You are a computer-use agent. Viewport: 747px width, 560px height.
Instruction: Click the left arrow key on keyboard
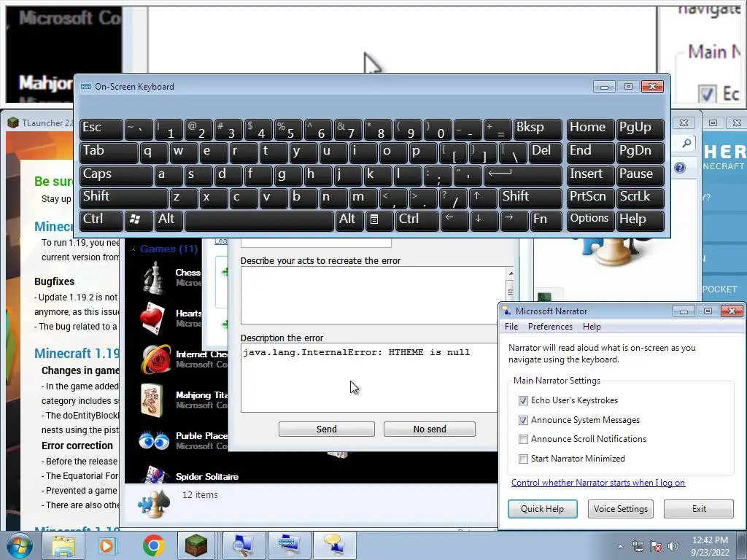pos(454,220)
